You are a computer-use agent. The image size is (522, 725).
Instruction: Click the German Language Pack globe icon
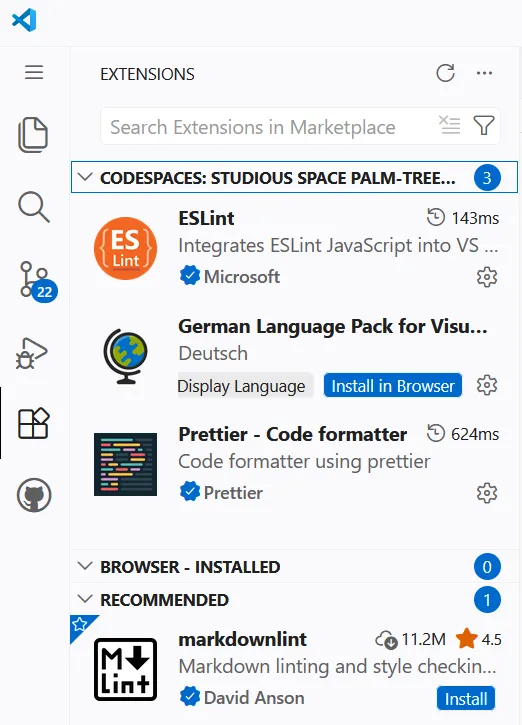125,356
